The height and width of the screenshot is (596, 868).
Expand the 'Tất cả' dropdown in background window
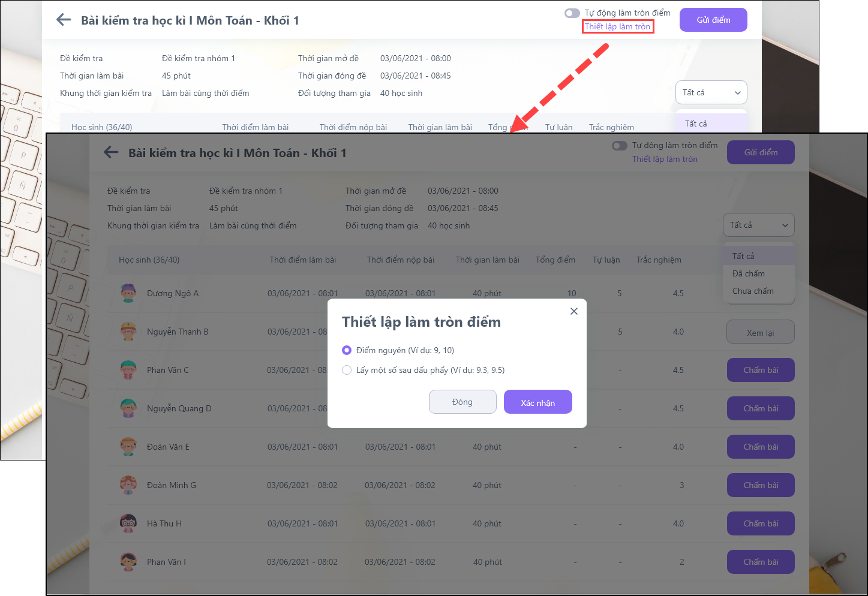point(711,93)
